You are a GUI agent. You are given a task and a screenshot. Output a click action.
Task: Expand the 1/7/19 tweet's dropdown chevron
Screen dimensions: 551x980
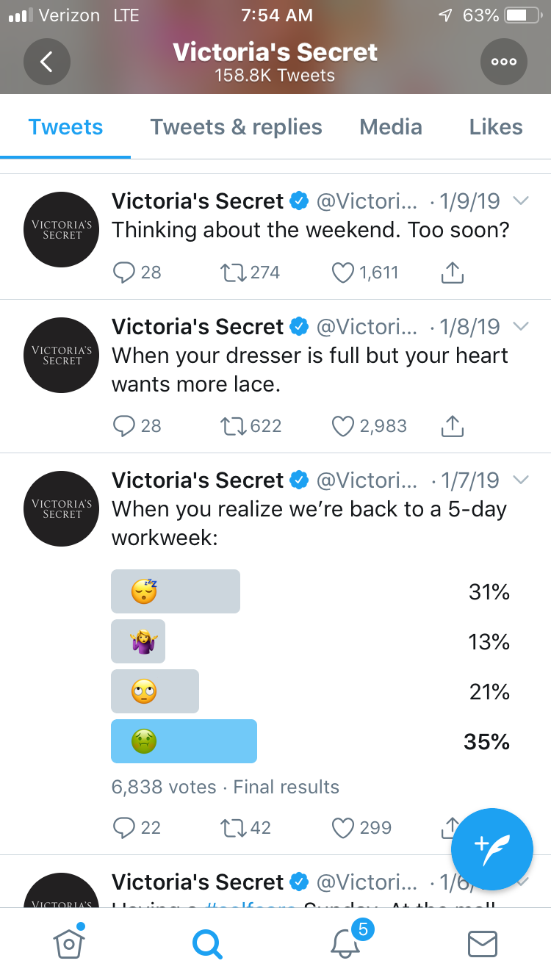pyautogui.click(x=520, y=480)
